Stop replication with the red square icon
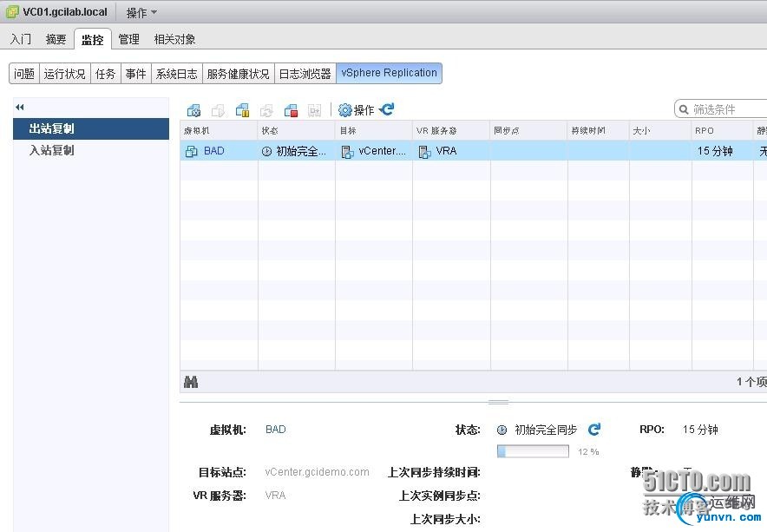This screenshot has height=532, width=767. point(291,110)
